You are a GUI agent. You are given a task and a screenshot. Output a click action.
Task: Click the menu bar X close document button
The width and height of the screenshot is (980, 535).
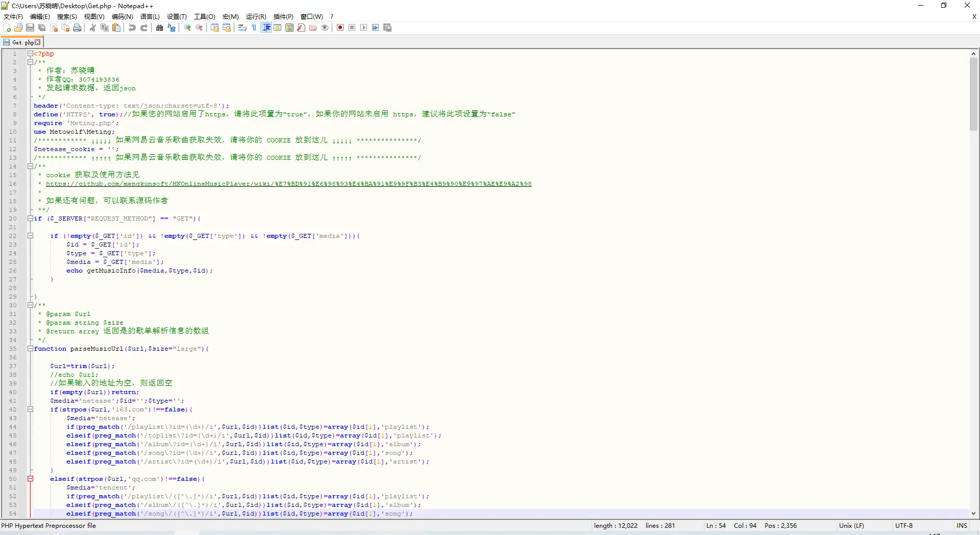tap(974, 16)
